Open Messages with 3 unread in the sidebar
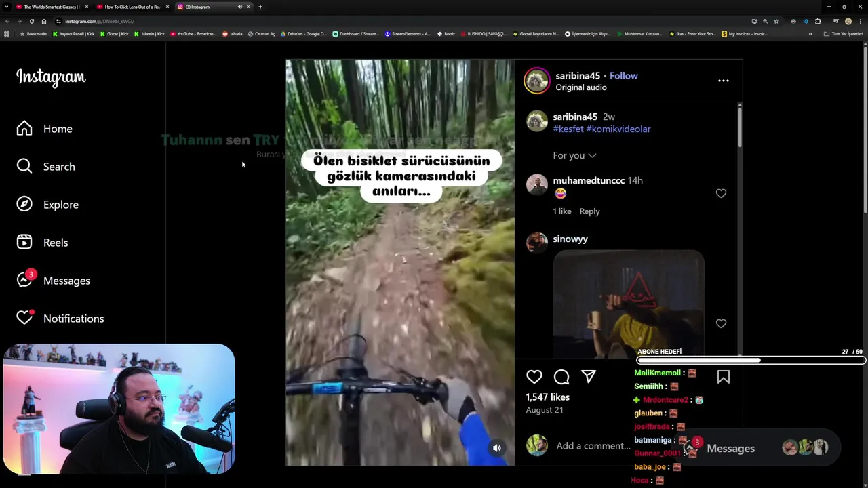This screenshot has height=488, width=868. [53, 280]
